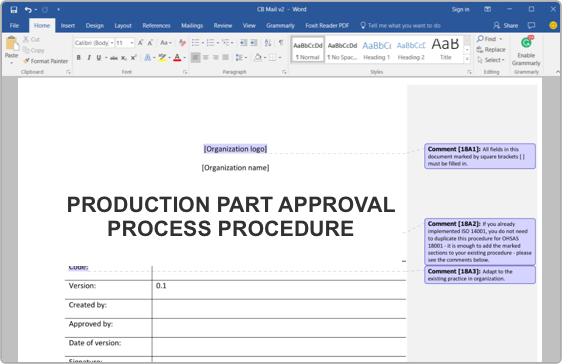Toggle underline formatting
This screenshot has width=562, height=364.
tap(99, 58)
